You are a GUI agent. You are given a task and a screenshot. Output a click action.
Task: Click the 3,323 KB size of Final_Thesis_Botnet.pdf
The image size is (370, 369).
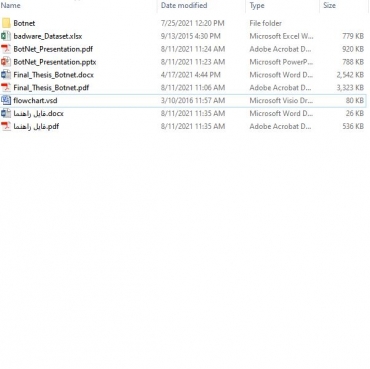350,88
